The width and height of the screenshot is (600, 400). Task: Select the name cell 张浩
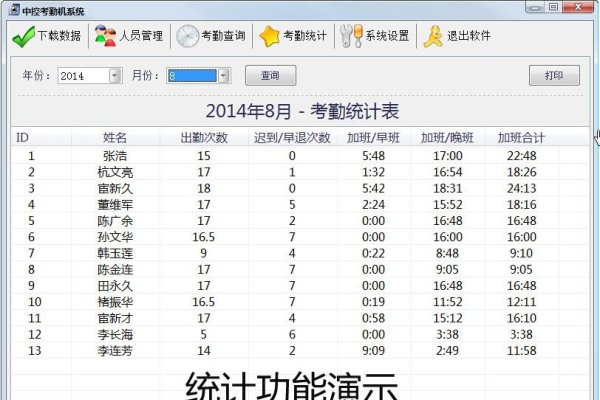(115, 156)
